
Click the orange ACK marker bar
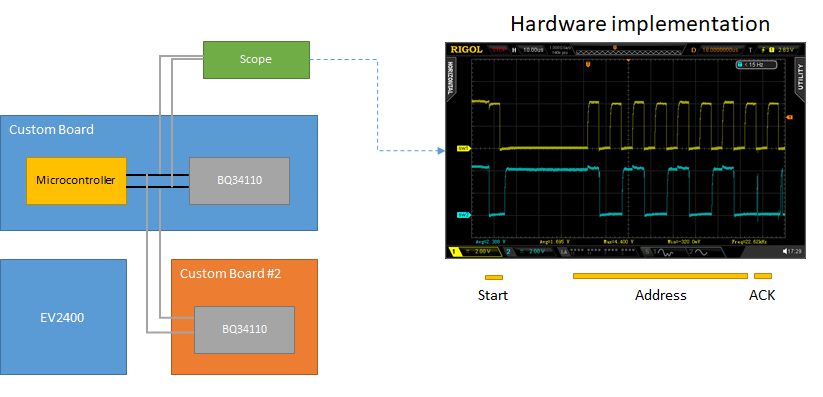coord(763,276)
